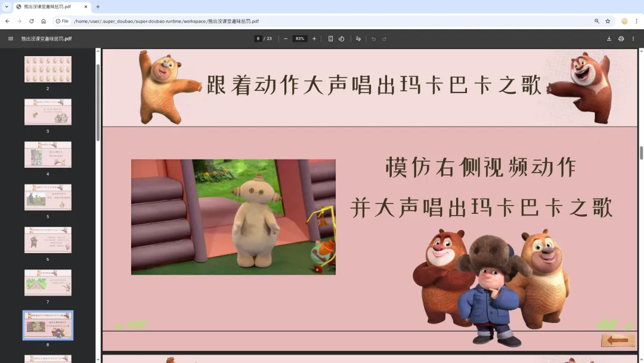Click the zoom percentage field 83%
The height and width of the screenshot is (363, 644).
click(x=300, y=39)
